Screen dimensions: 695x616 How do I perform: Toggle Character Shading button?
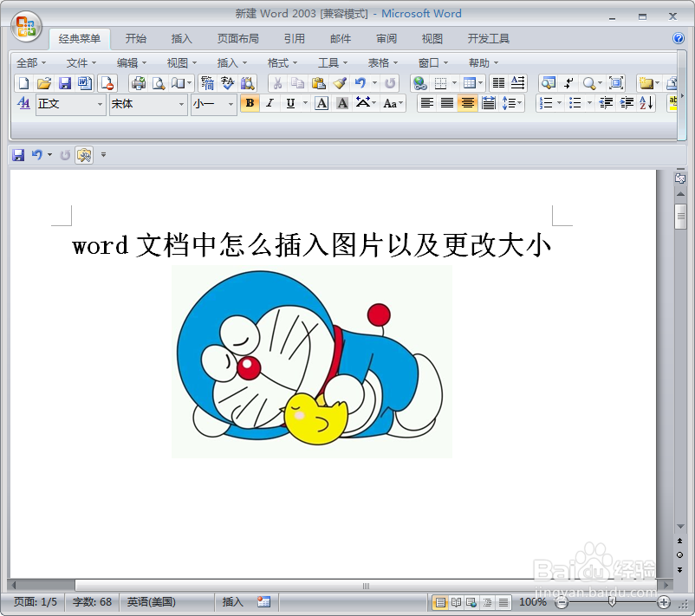(342, 104)
